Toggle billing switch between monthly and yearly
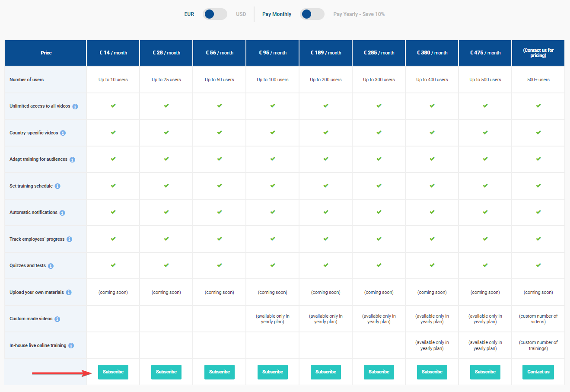 [x=312, y=14]
